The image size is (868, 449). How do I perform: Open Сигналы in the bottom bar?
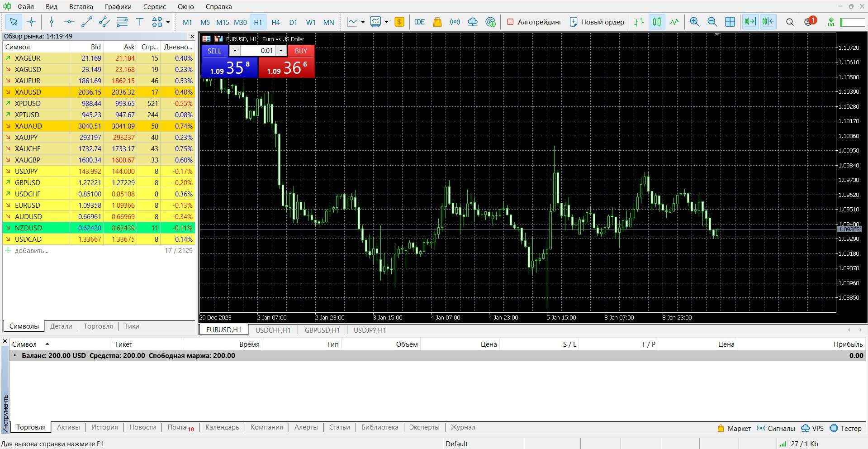775,428
